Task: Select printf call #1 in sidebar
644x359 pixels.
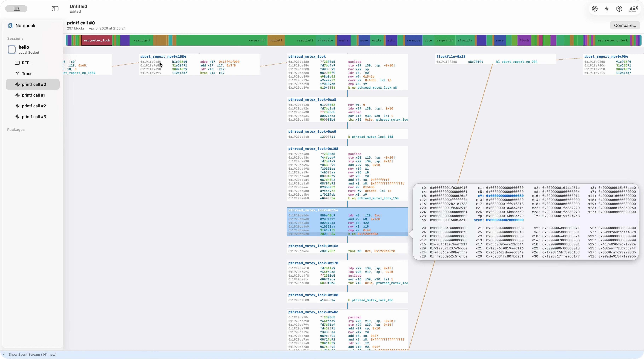Action: point(33,95)
